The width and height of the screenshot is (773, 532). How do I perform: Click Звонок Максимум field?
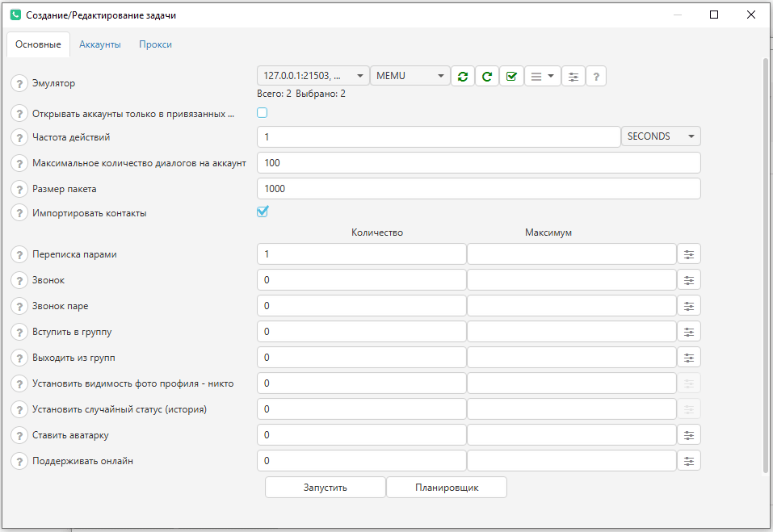coord(572,280)
